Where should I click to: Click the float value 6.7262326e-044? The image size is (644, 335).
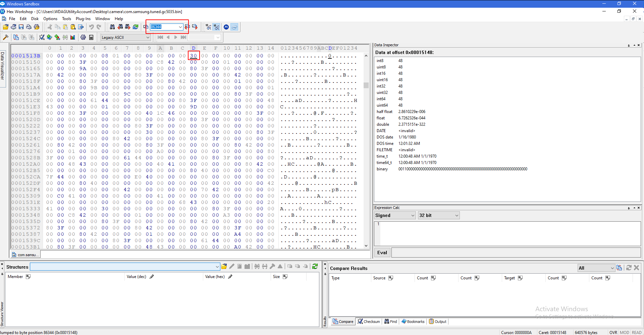click(x=412, y=118)
